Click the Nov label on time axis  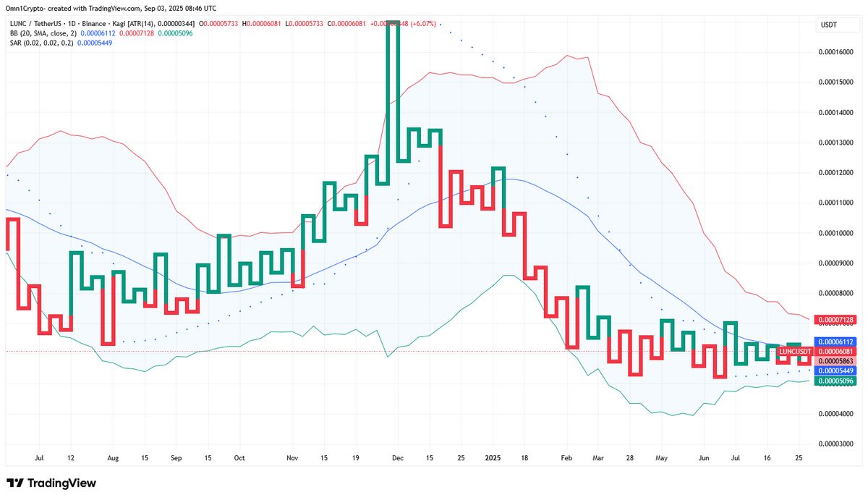tap(292, 458)
